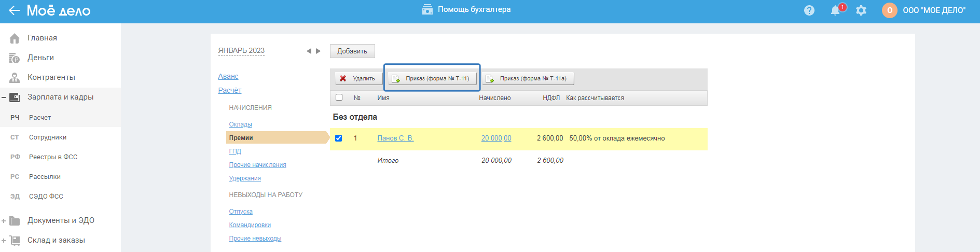This screenshot has height=252, width=980.
Task: Click the Приказ (форма № Т-11а) button
Action: click(x=528, y=79)
